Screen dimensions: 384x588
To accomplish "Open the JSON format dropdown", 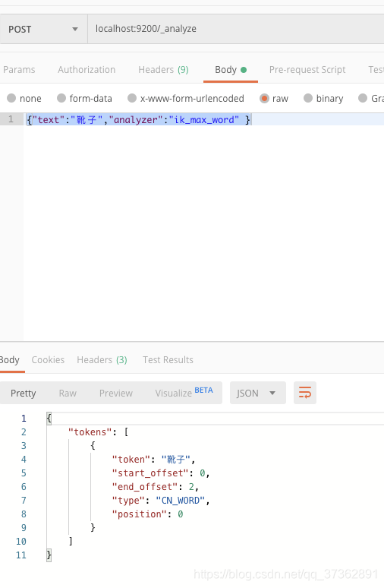I will click(x=258, y=393).
